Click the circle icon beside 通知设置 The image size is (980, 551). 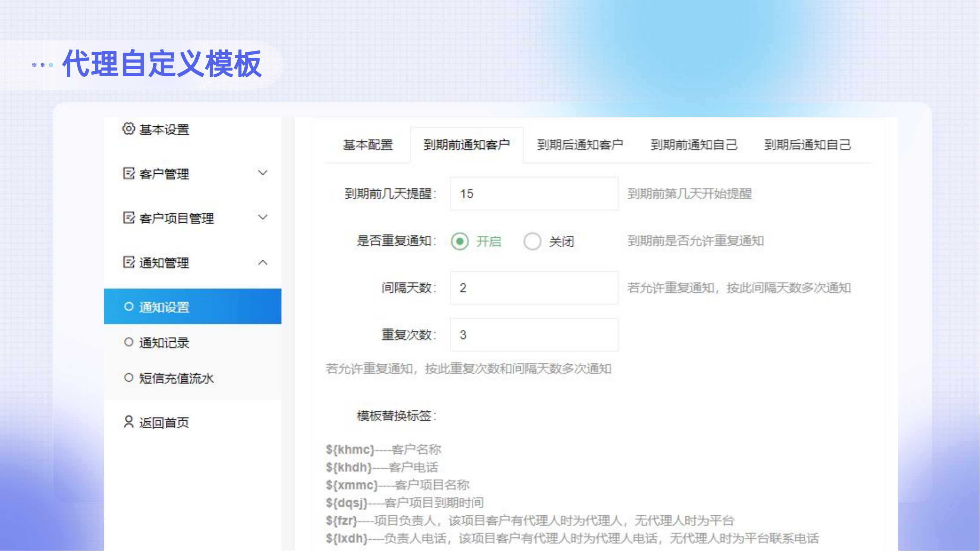click(x=129, y=306)
